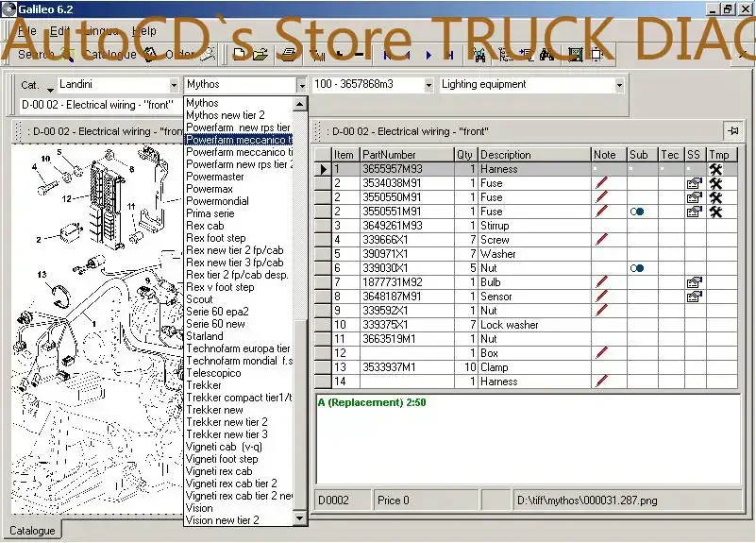Click note pencil icon for Fuse 3534038M91

coord(601,183)
